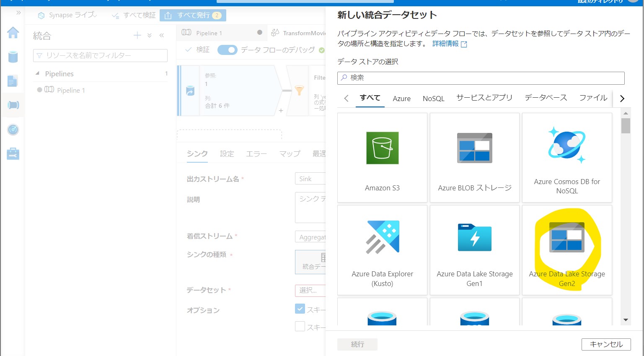Screen dimensions: 644x356
Task: Open the 詳細情報 link
Action: 450,44
